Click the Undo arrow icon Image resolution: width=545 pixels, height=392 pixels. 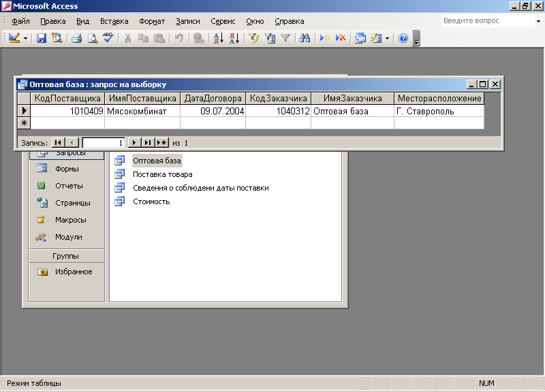(179, 38)
